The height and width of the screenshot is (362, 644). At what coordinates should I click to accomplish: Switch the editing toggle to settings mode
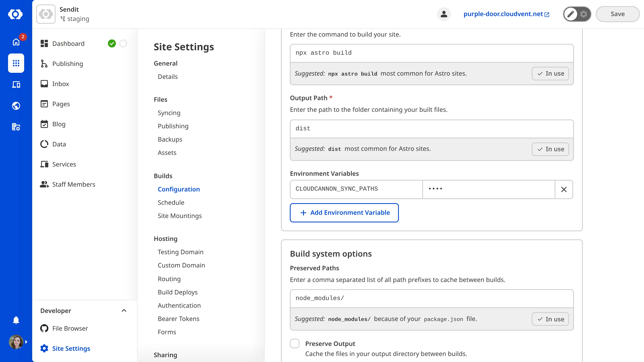[583, 14]
